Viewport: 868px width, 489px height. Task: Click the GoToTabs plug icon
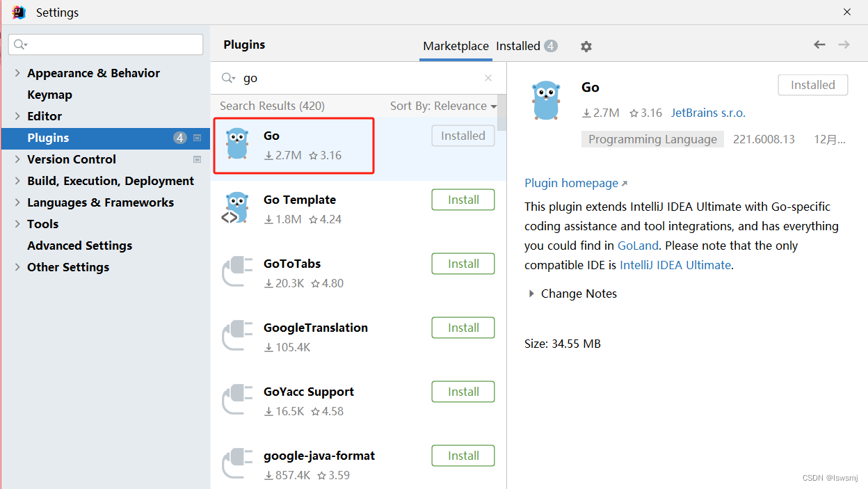point(237,272)
